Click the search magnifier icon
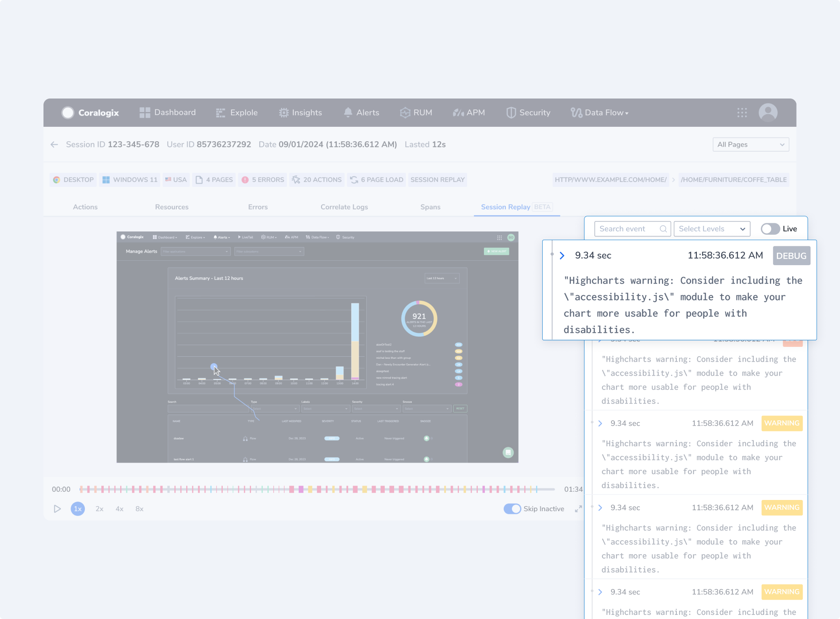Viewport: 840px width, 619px height. (663, 229)
